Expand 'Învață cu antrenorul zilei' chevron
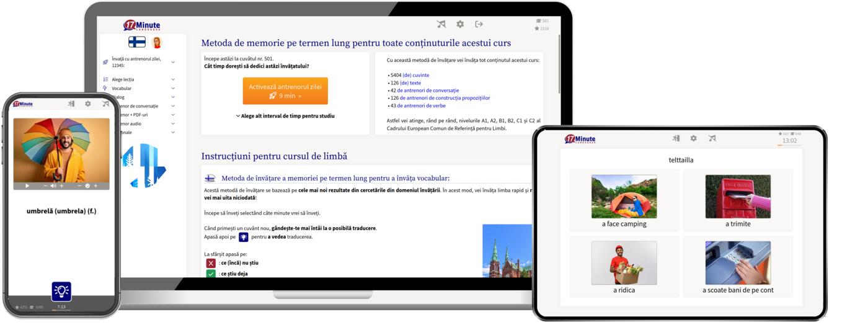Screen dimensions: 868x330 coord(173,62)
